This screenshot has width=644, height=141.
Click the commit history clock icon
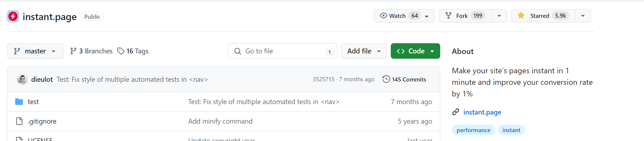[x=386, y=79]
